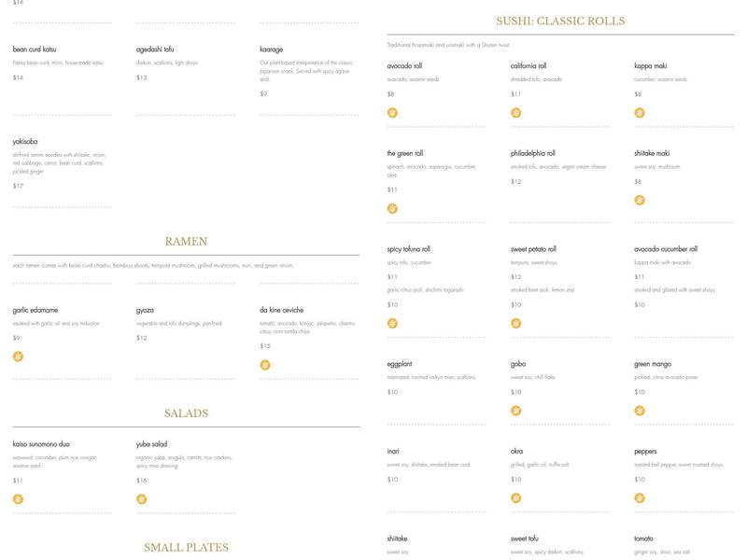
Task: Tap the dietary icon under shiitake maki
Action: (640, 200)
